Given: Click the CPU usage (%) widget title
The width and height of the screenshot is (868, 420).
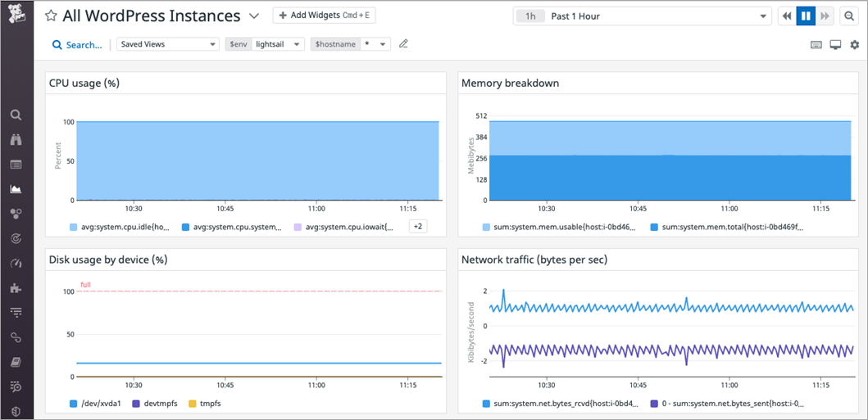Looking at the screenshot, I should point(84,83).
